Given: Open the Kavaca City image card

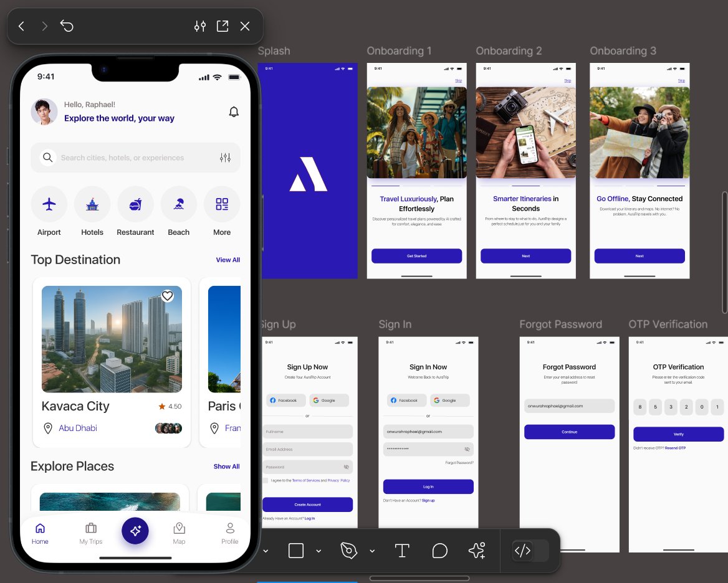Looking at the screenshot, I should point(112,339).
